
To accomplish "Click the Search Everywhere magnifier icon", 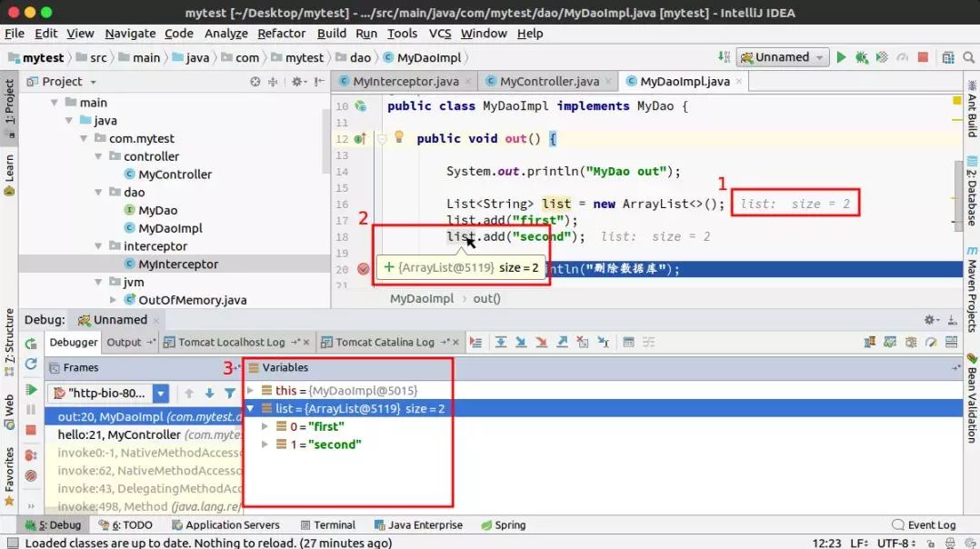I will coord(969,56).
